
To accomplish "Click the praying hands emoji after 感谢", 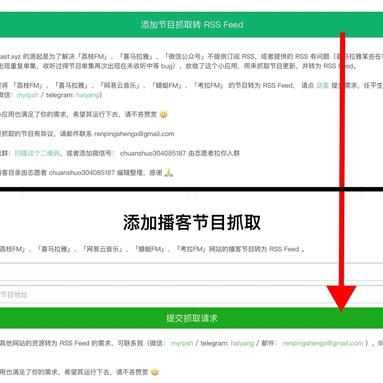I will 169,173.
